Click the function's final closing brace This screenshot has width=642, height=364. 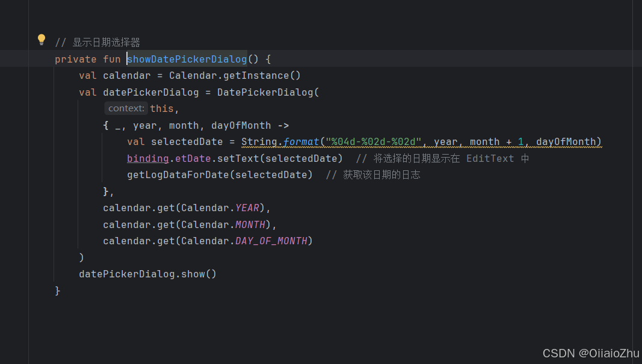tap(57, 291)
